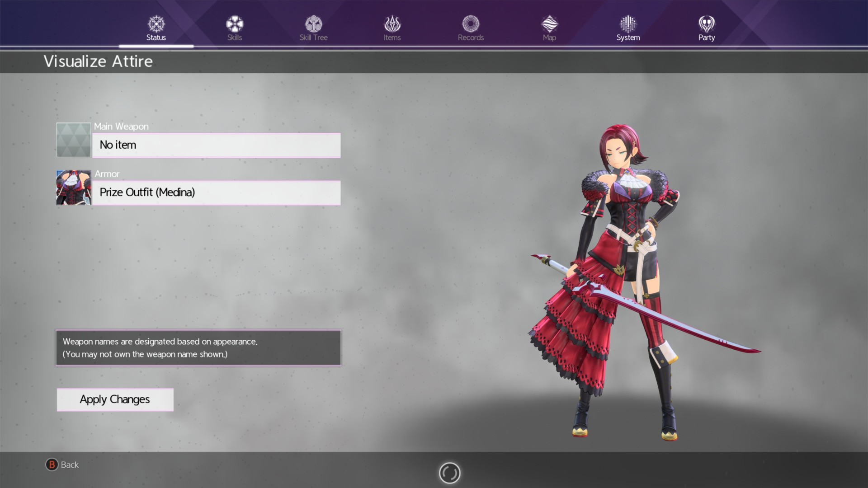Open the System menu icon
Viewport: 868px width, 488px height.
pos(628,23)
